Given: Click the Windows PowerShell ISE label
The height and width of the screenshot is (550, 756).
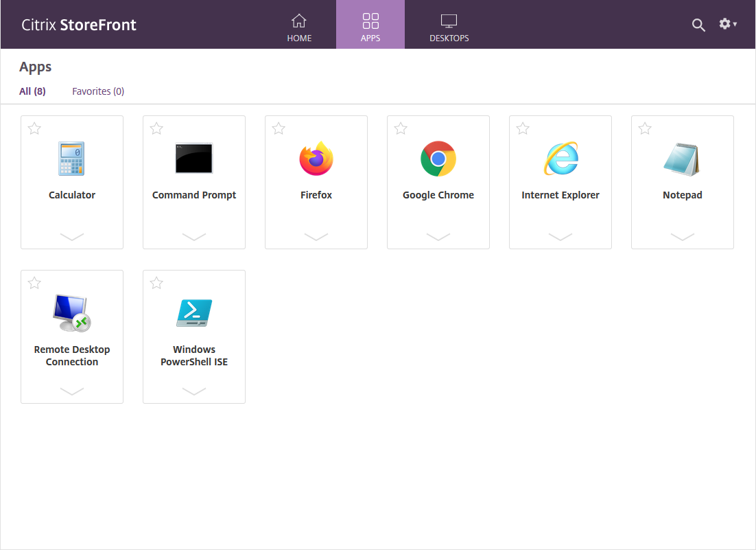Looking at the screenshot, I should [194, 356].
